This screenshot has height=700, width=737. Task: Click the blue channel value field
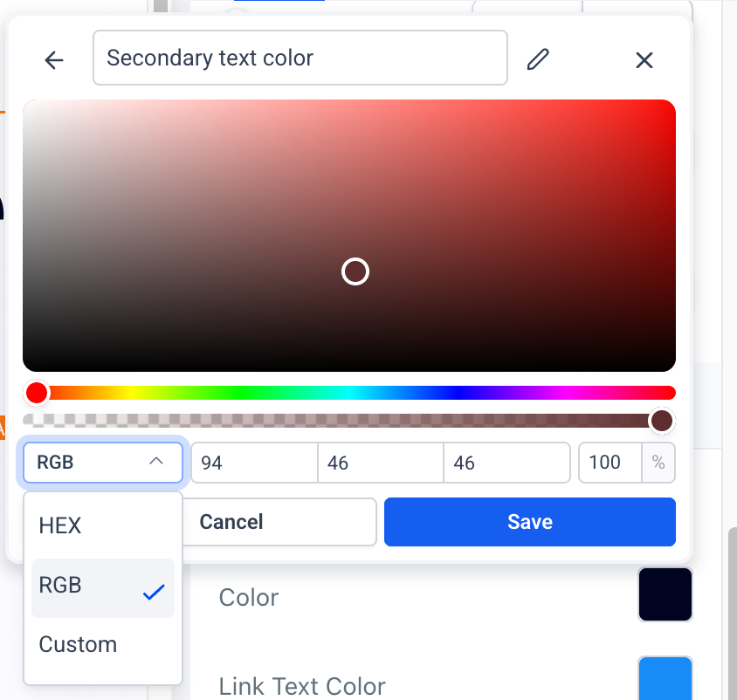506,463
